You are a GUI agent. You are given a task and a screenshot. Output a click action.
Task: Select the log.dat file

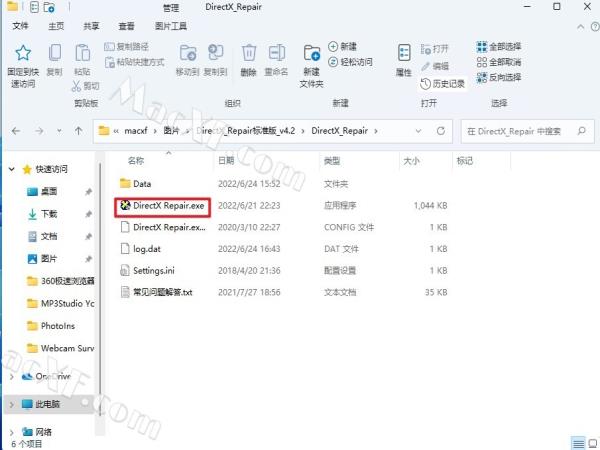click(141, 249)
